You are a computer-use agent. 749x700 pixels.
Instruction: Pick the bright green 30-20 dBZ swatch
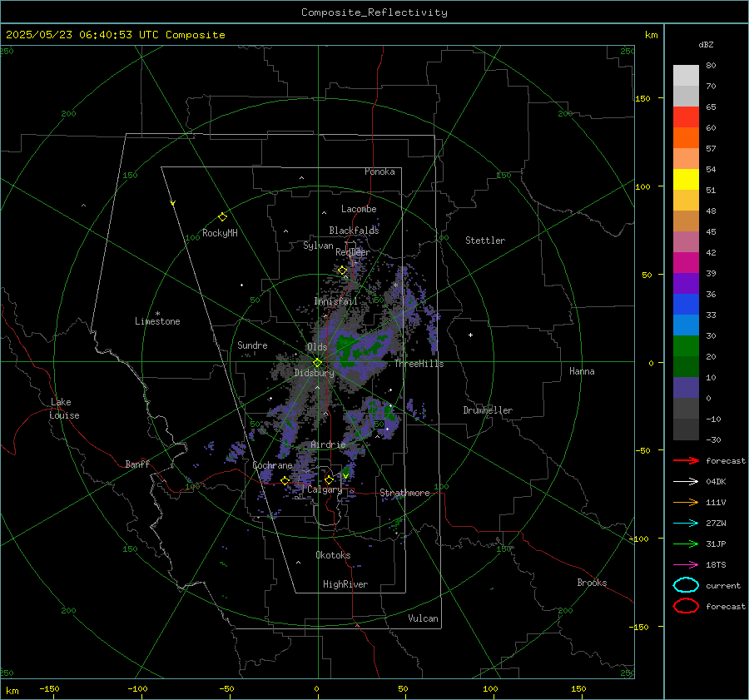click(x=686, y=346)
